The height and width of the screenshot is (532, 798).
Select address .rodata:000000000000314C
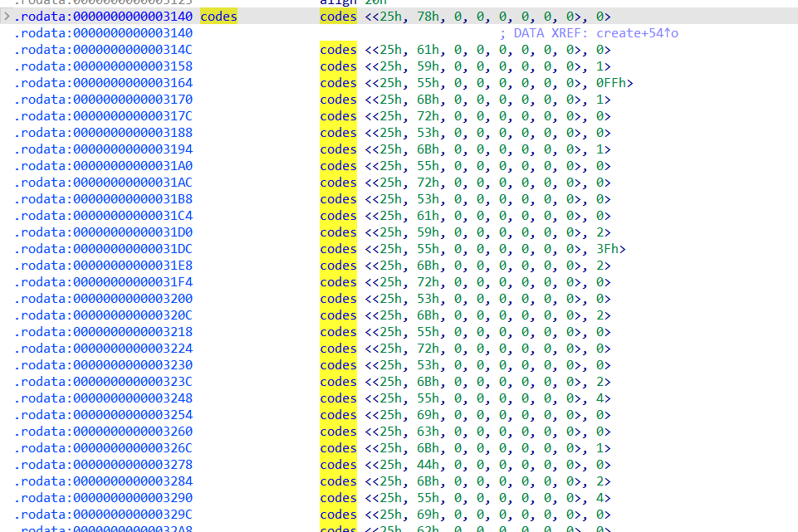click(104, 50)
